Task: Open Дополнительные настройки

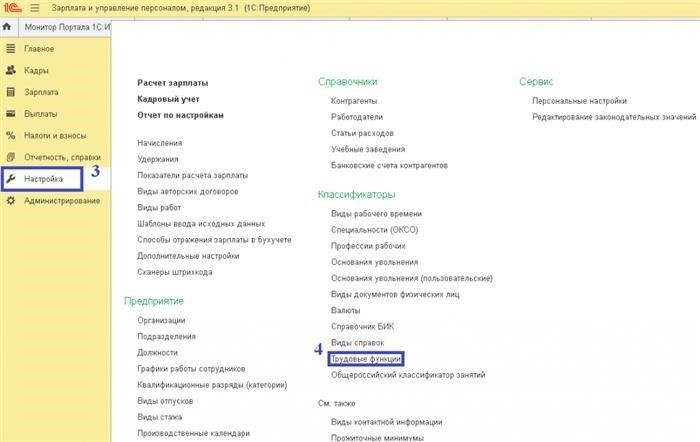Action: [x=188, y=256]
